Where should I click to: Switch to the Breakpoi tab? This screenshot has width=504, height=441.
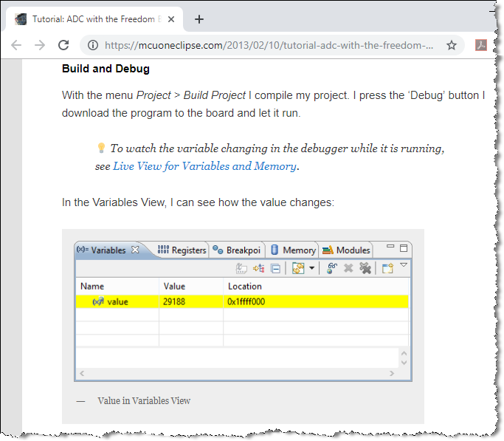tap(237, 250)
